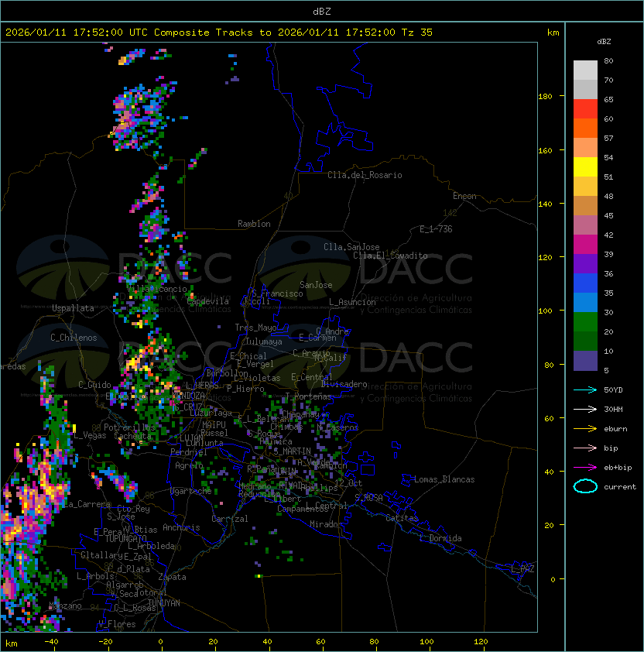Click the intense yellow echo near La_Carrera

pos(52,489)
